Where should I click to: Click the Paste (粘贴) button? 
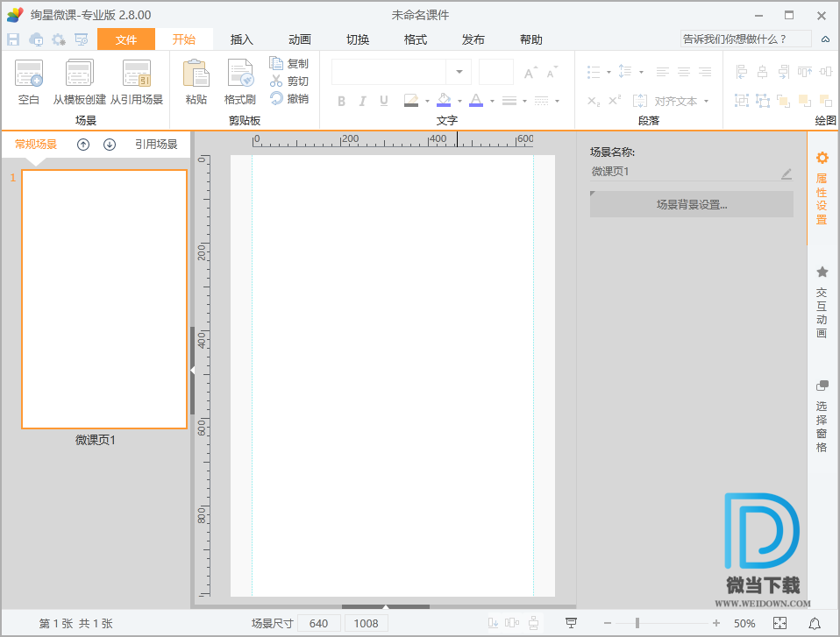point(196,81)
